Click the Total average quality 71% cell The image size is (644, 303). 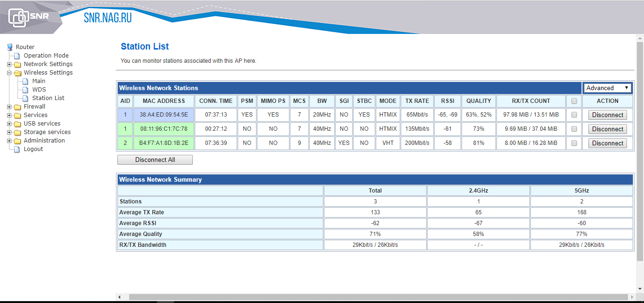(x=375, y=234)
